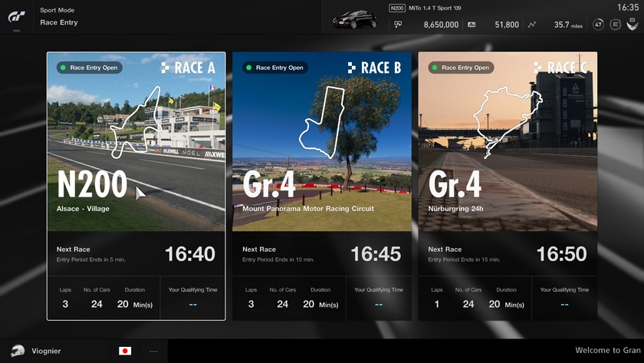
Task: Click the RACE B flag title
Action: pyautogui.click(x=374, y=68)
